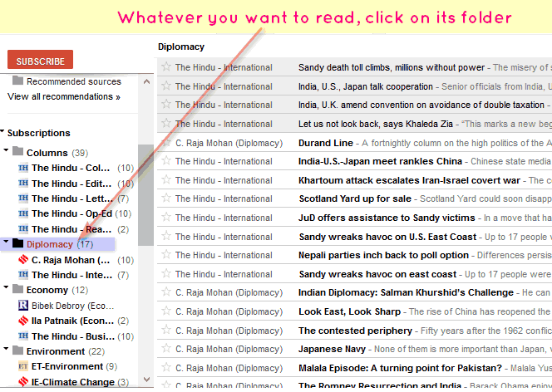Screen dimensions: 552x392
Task: Open the Durand Line article
Action: click(x=326, y=143)
